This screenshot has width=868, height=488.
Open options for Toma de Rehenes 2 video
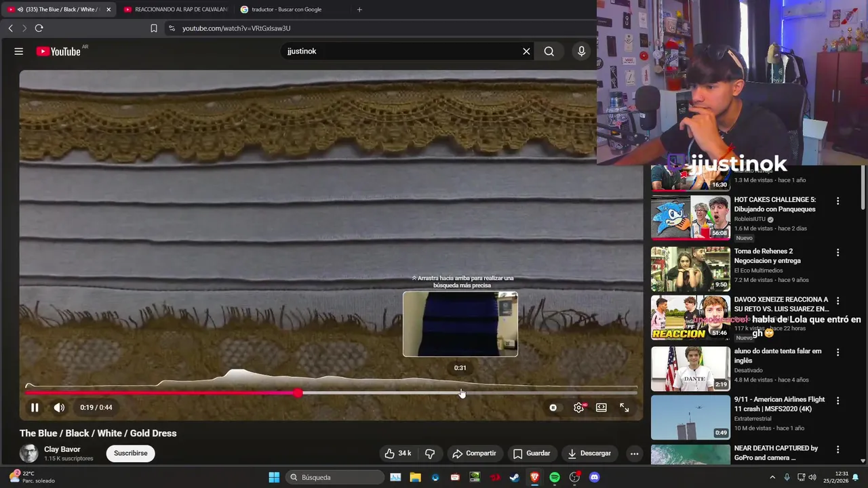pos(837,253)
